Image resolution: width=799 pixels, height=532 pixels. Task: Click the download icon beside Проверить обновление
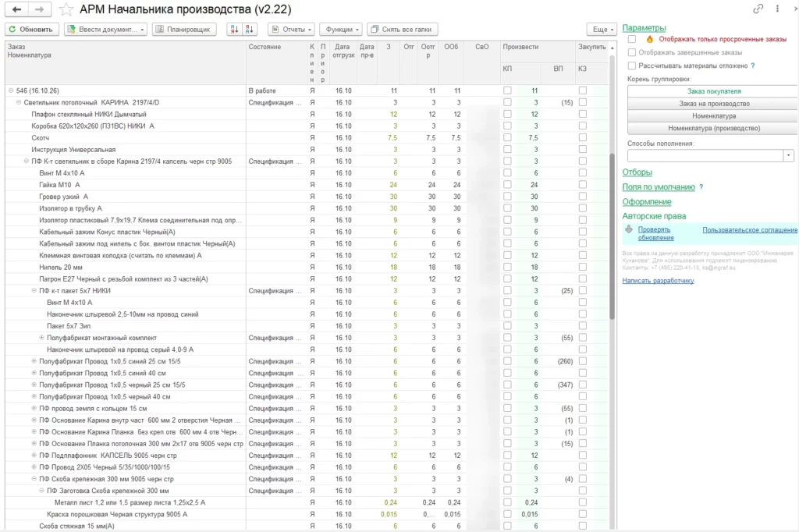click(x=629, y=230)
